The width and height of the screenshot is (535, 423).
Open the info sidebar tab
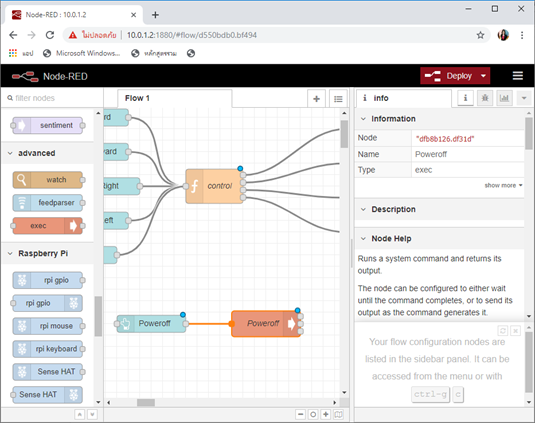click(404, 98)
